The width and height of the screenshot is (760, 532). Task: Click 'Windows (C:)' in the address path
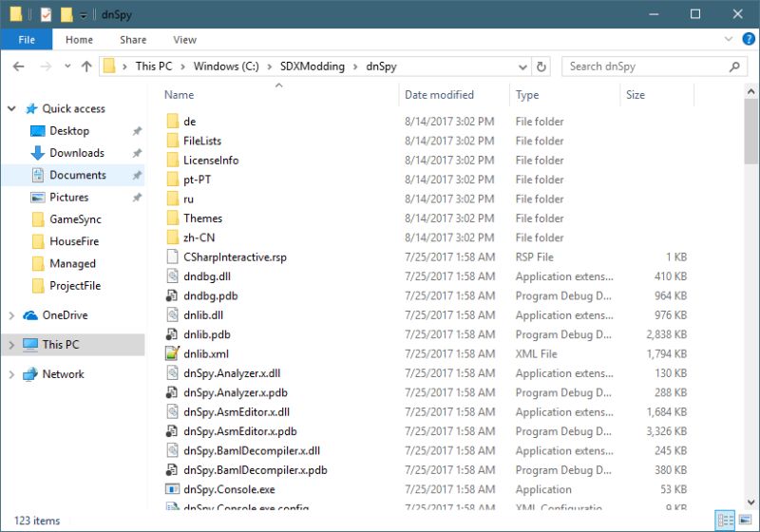226,66
